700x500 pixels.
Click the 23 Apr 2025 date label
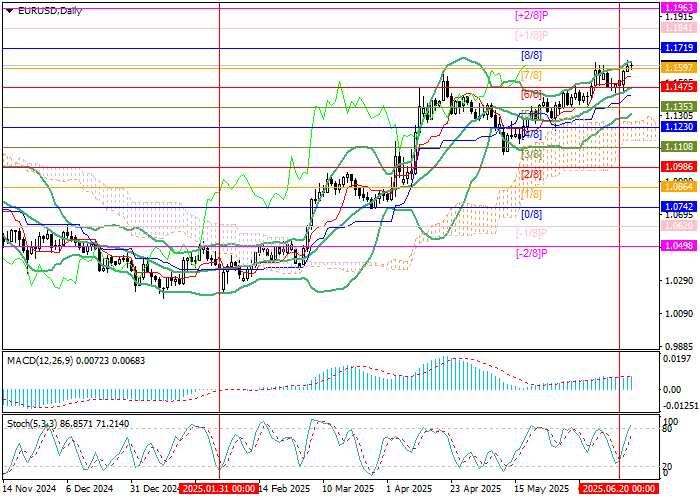point(475,491)
